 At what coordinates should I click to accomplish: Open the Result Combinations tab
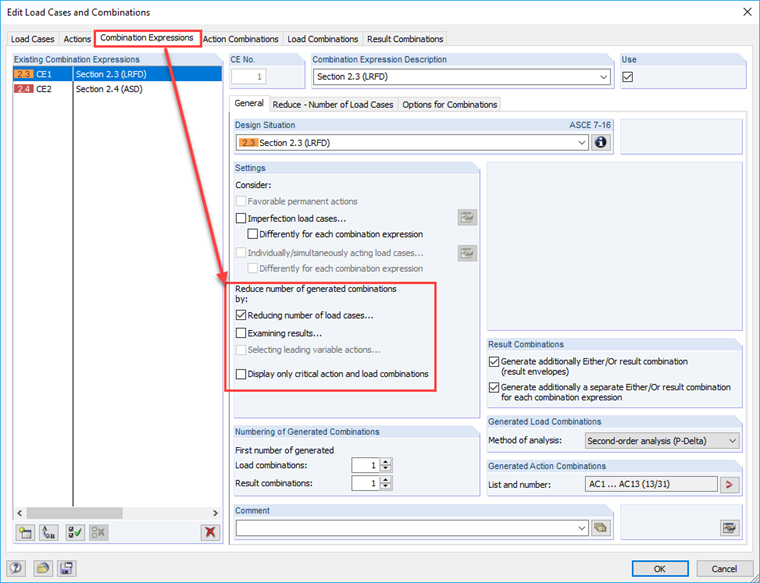(x=405, y=39)
